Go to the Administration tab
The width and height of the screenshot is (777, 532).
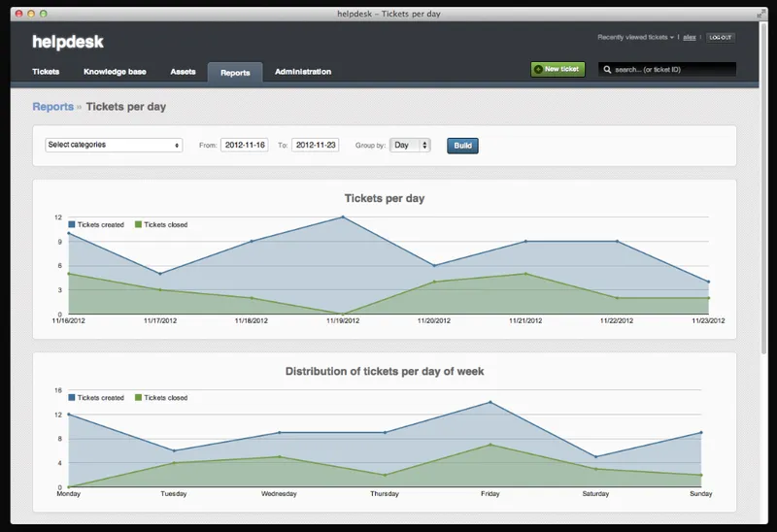[x=303, y=72]
